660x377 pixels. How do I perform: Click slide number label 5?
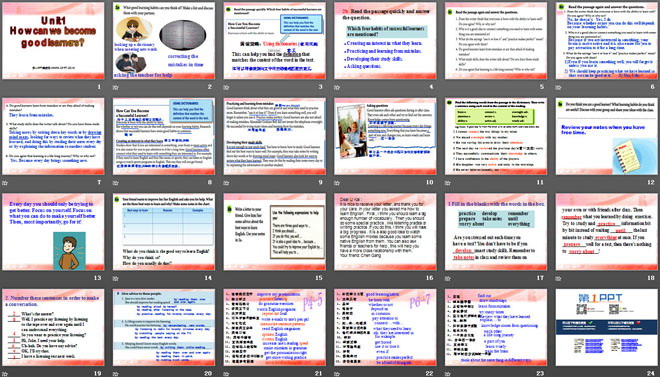[x=542, y=87]
